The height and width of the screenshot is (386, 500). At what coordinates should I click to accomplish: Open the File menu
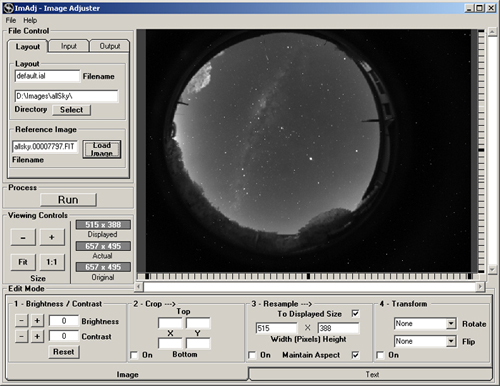point(11,20)
